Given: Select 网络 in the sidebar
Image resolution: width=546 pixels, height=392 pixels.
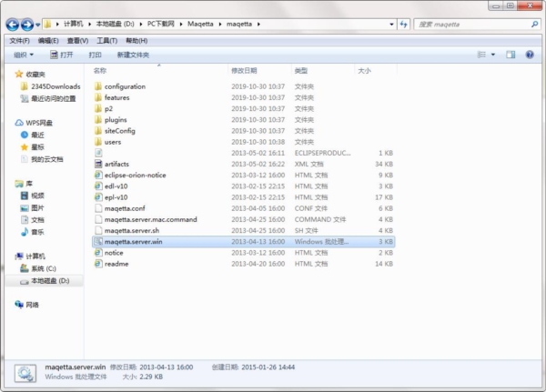Looking at the screenshot, I should point(27,305).
